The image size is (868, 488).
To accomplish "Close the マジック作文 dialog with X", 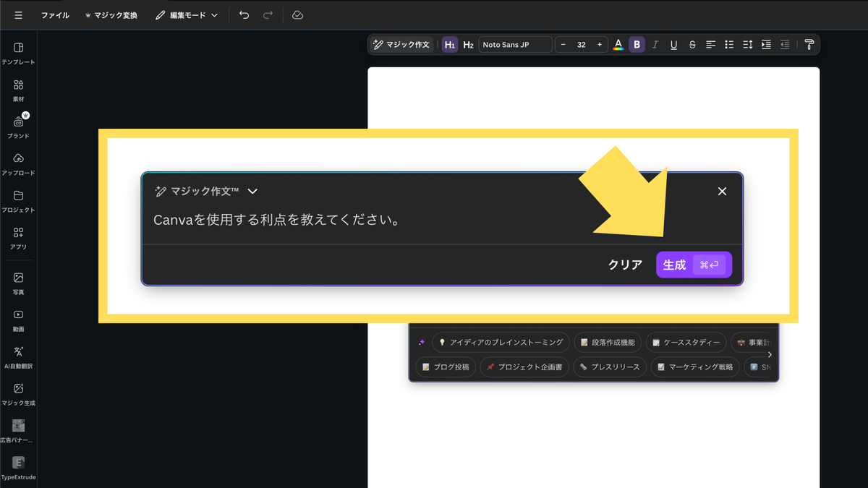I will (x=722, y=192).
